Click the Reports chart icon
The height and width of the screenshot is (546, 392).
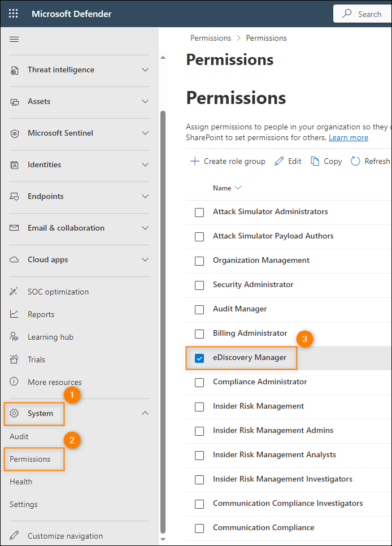pyautogui.click(x=14, y=314)
